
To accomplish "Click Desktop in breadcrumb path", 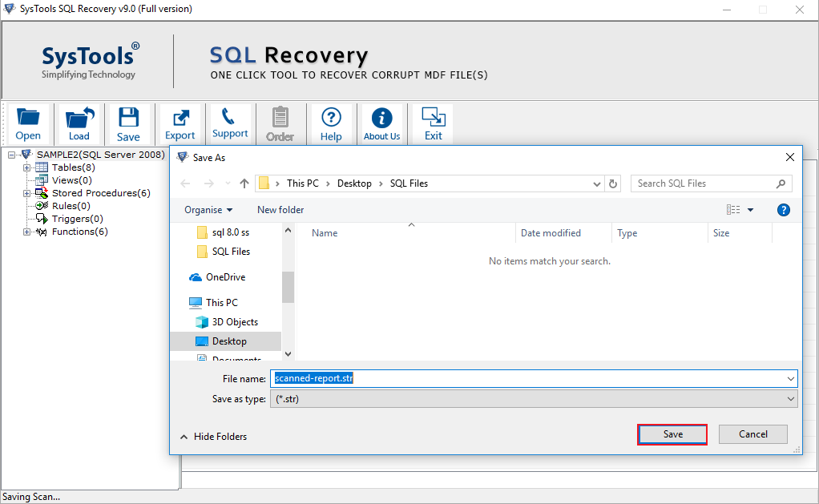I will (354, 183).
